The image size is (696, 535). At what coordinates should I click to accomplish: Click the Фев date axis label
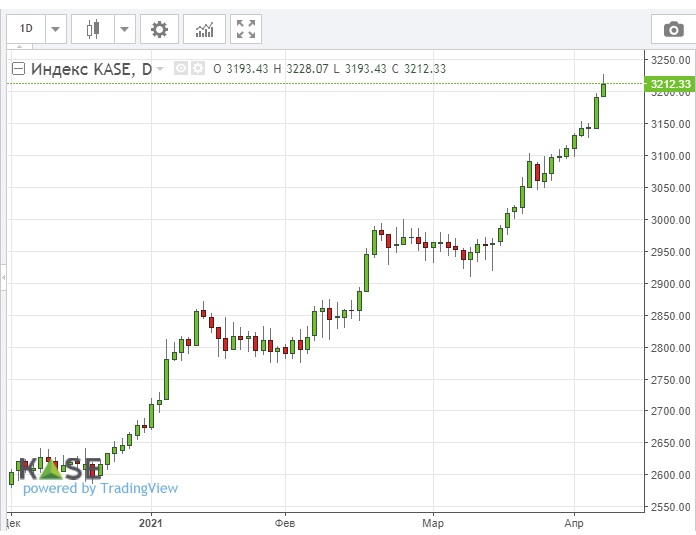pyautogui.click(x=285, y=523)
